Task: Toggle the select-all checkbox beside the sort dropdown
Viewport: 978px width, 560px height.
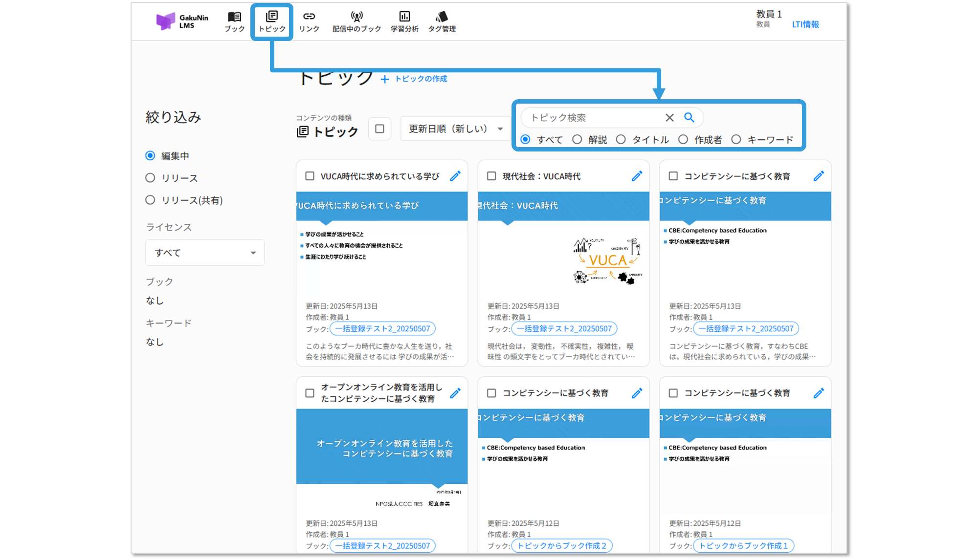Action: click(379, 129)
